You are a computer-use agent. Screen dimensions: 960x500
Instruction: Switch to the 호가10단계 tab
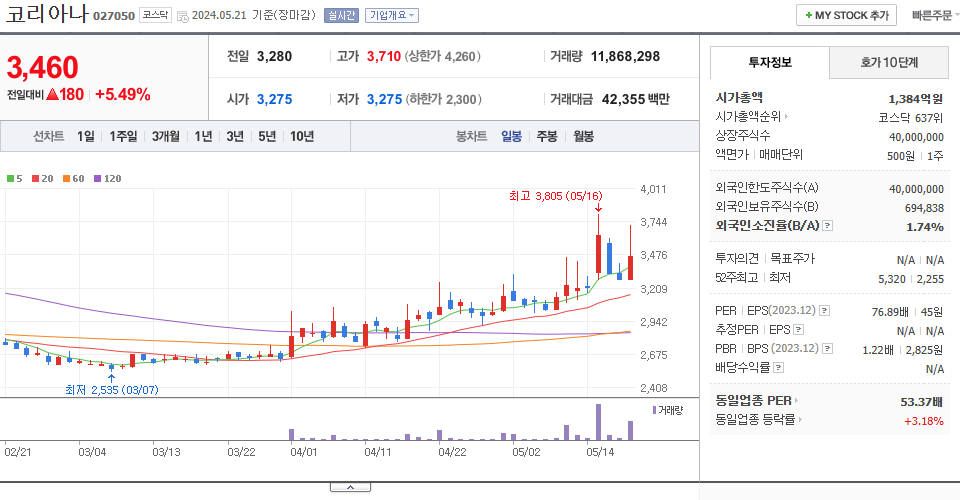889,62
